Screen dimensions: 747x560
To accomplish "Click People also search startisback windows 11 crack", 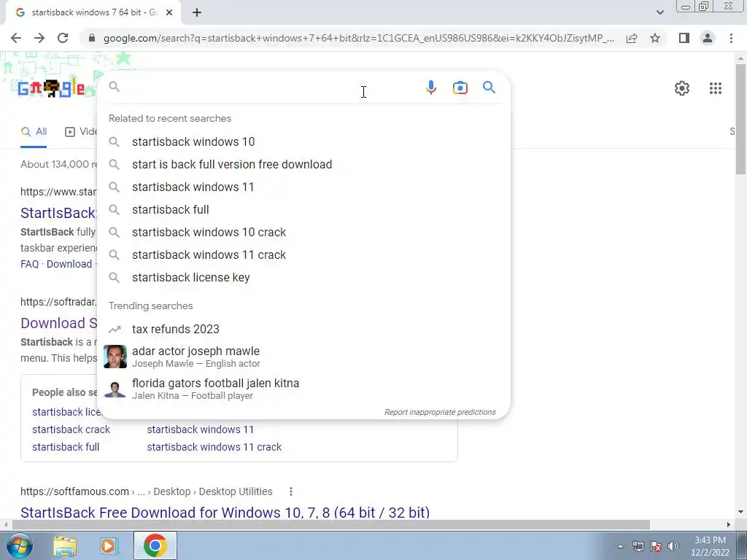I will [x=214, y=447].
